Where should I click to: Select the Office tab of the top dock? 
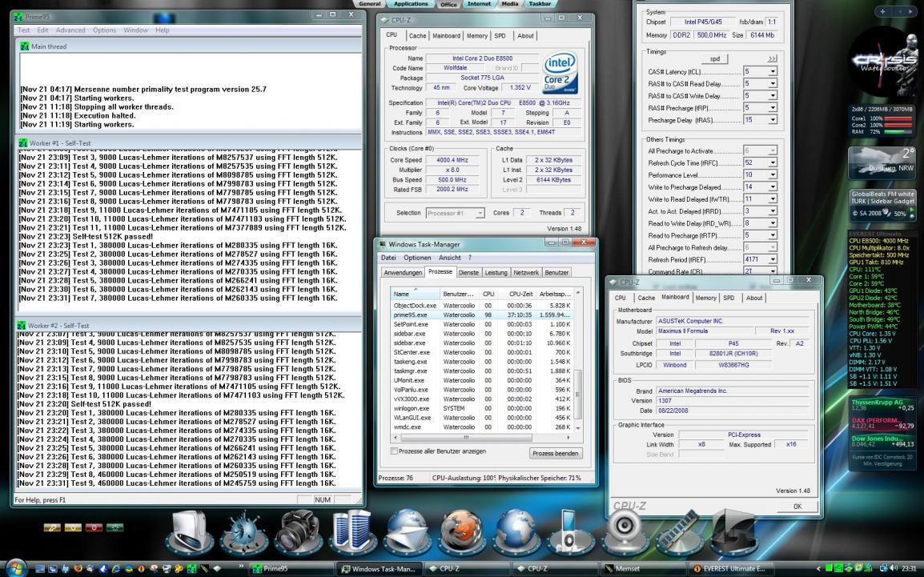coord(448,4)
